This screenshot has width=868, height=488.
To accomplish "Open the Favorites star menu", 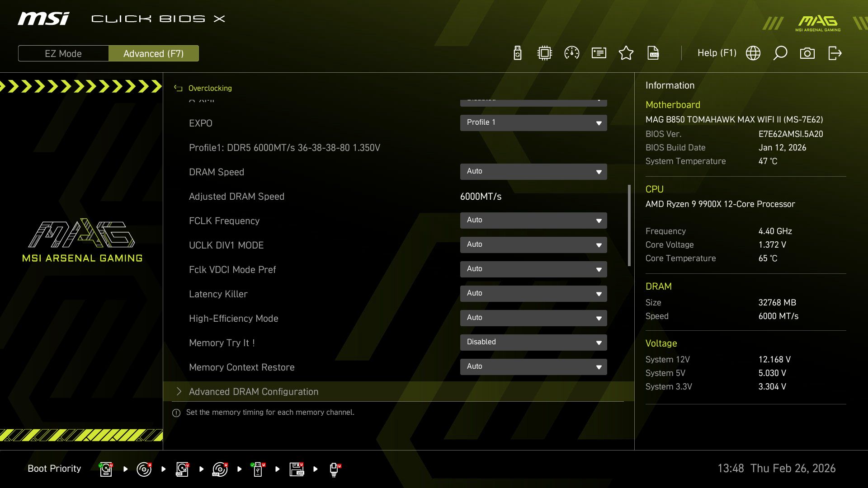I will click(x=626, y=53).
